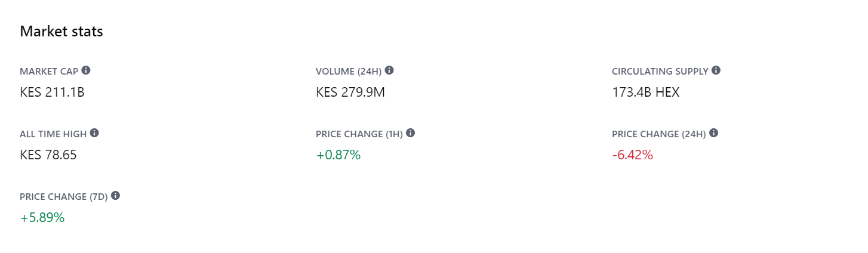
Task: Click the VOLUME (24H) label text
Action: pos(349,72)
